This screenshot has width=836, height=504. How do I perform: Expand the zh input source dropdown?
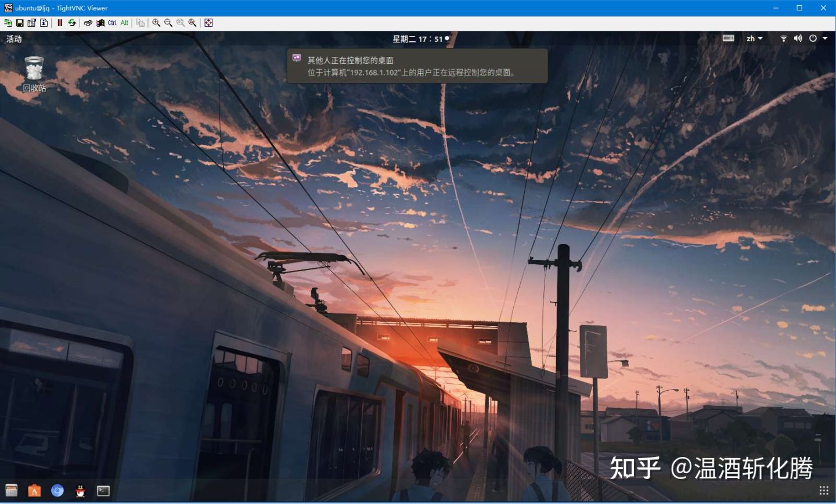click(x=755, y=38)
